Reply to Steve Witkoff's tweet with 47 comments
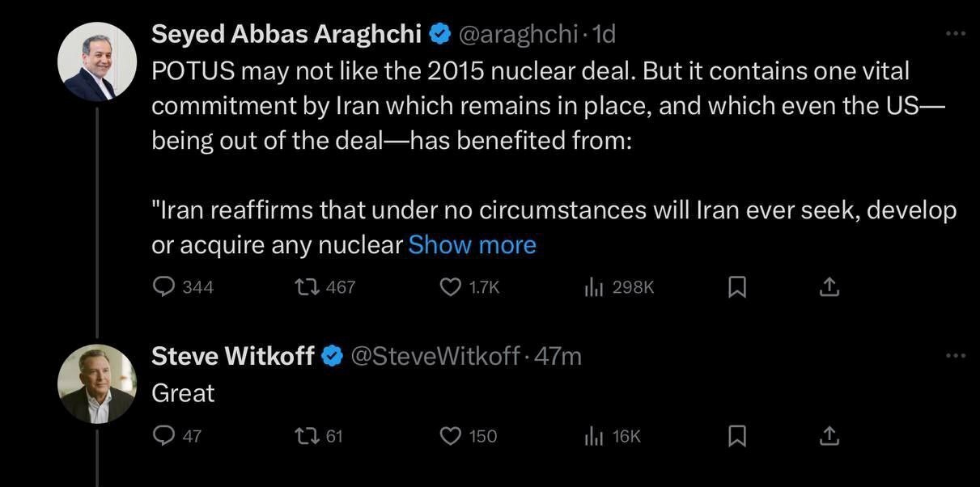This screenshot has width=980, height=487. [177, 437]
